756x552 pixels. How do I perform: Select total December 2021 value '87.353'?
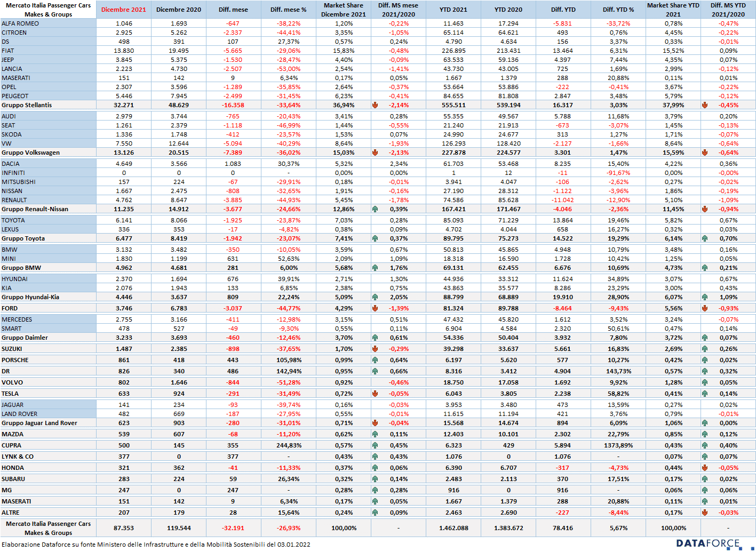pyautogui.click(x=124, y=528)
